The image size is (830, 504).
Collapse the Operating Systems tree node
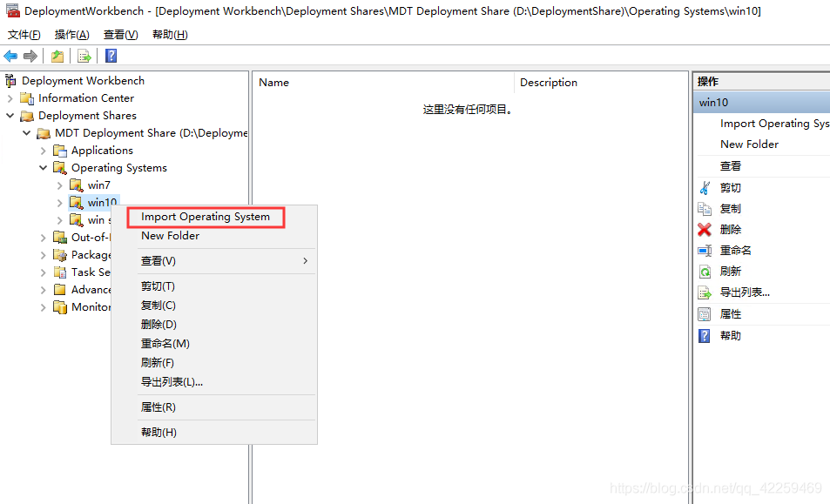(x=44, y=168)
